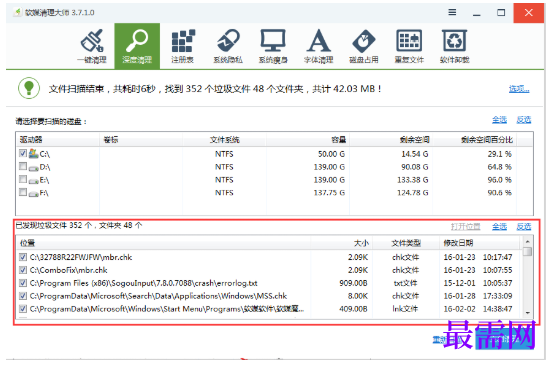Open the hamburger main menu in title bar
The width and height of the screenshot is (555, 366).
pos(452,12)
